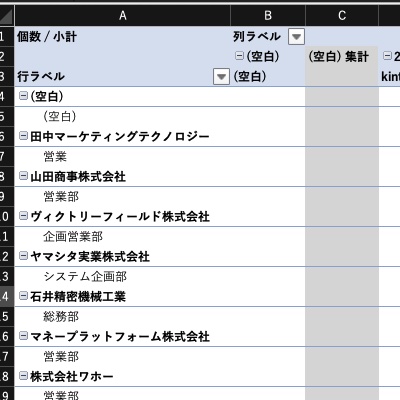The width and height of the screenshot is (400, 400).
Task: Open the 列ラベル filter dropdown
Action: (x=296, y=37)
